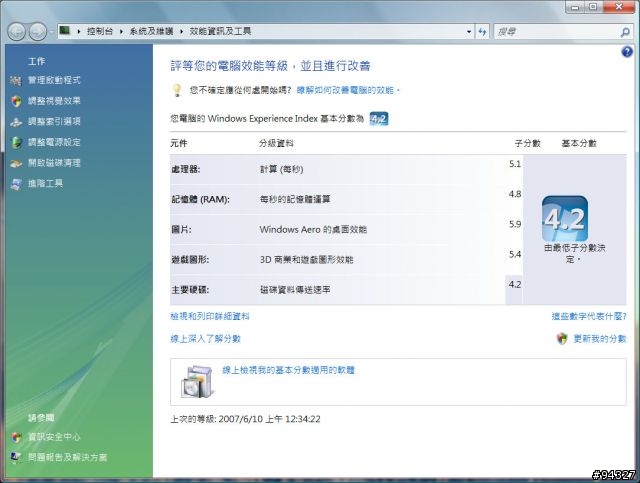The width and height of the screenshot is (640, 483).
Task: Open 線上檢視我的基本分數適用的軟體 link
Action: click(288, 370)
